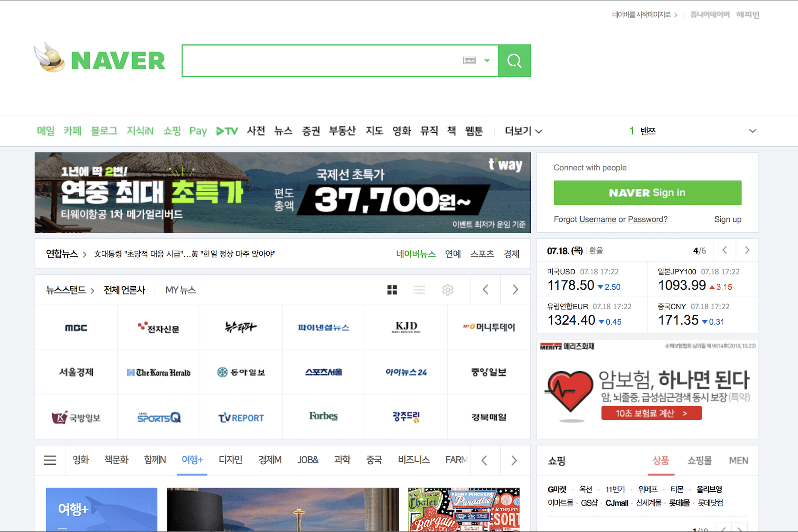Open the G마켓 shopping link
The width and height of the screenshot is (798, 532).
tap(557, 490)
